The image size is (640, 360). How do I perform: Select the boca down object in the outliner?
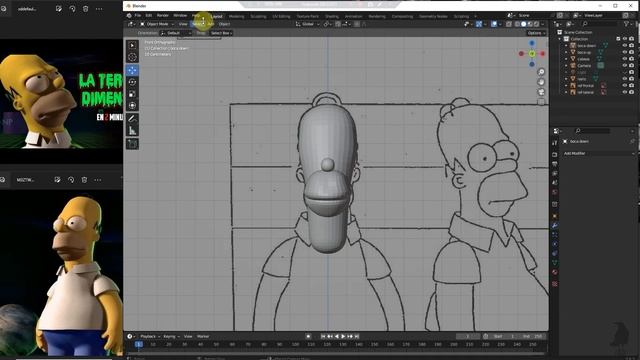coord(587,46)
